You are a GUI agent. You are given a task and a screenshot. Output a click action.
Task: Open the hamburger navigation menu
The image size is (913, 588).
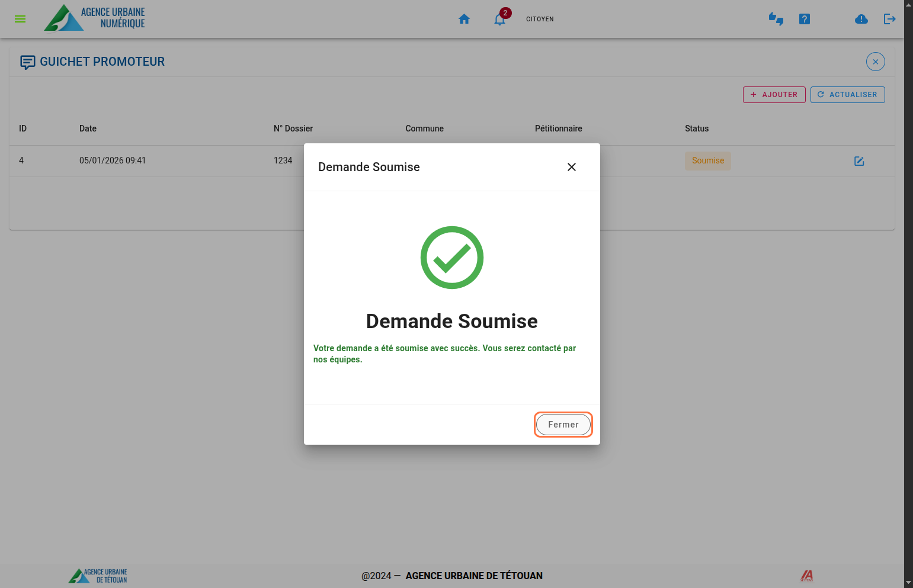pos(20,19)
